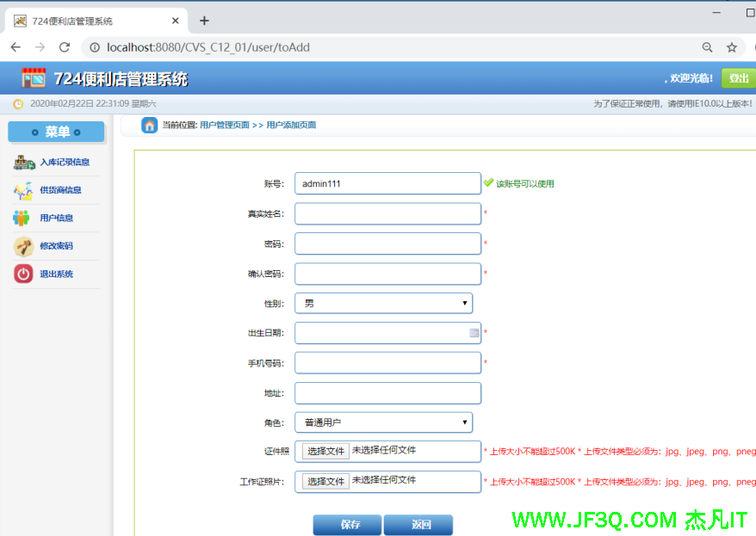Reload the page with browser refresh icon
The image size is (756, 536).
click(x=65, y=47)
